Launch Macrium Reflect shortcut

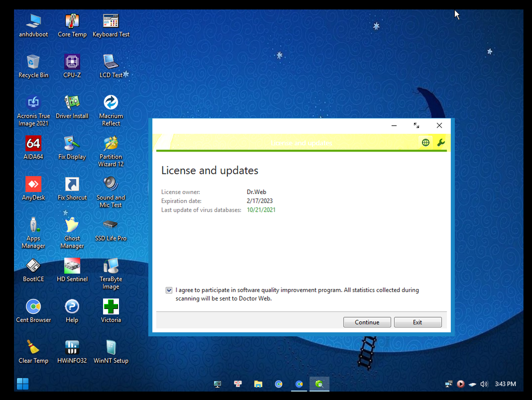click(111, 110)
